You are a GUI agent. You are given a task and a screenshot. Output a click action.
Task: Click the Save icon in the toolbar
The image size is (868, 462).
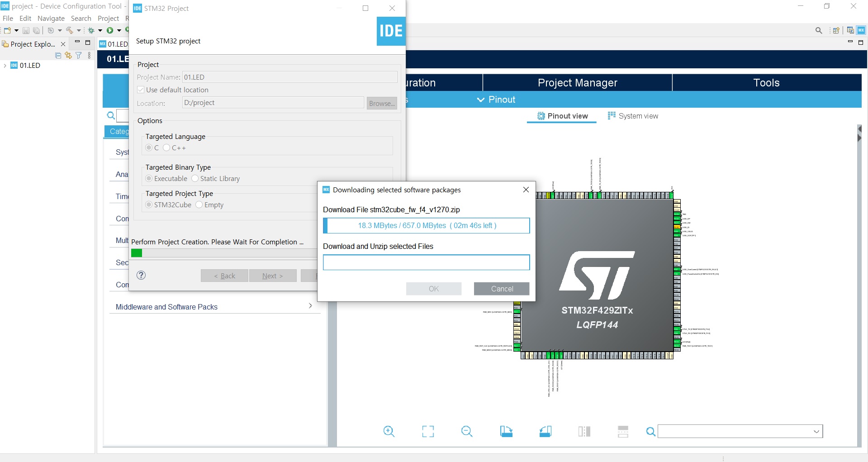(x=26, y=30)
